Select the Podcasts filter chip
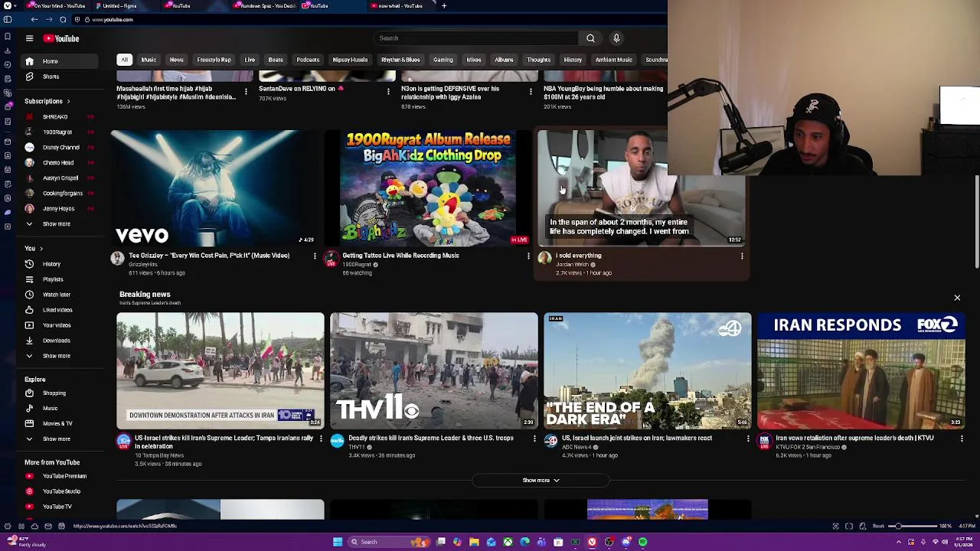980x551 pixels. click(308, 60)
